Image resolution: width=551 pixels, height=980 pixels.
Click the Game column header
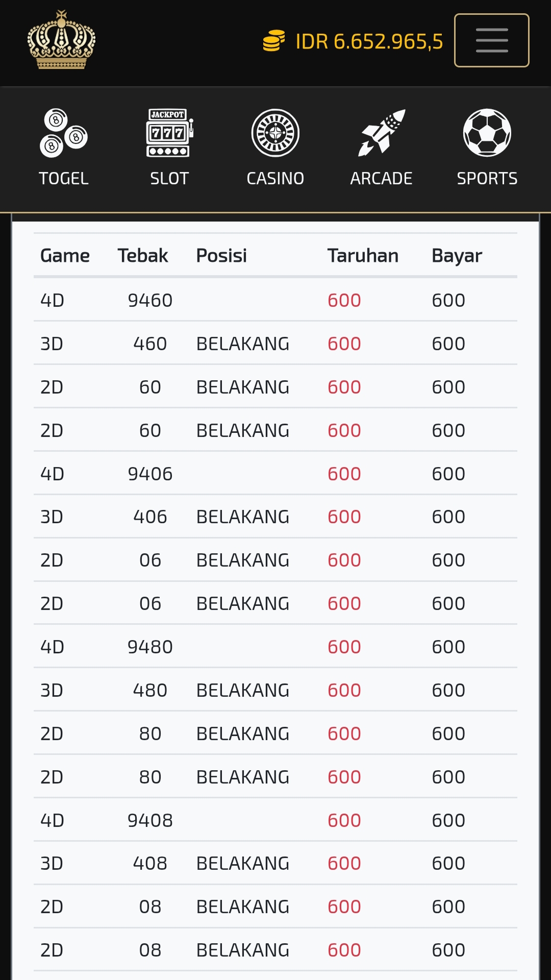(x=65, y=255)
